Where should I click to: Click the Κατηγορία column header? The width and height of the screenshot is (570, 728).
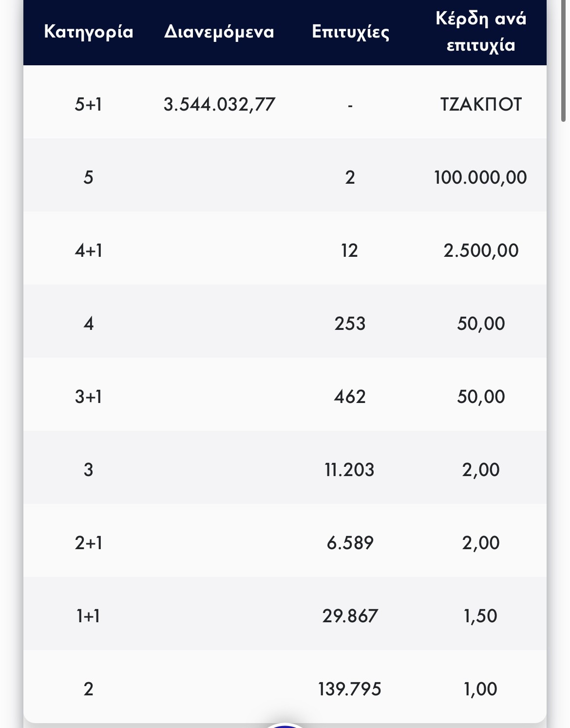pyautogui.click(x=88, y=32)
